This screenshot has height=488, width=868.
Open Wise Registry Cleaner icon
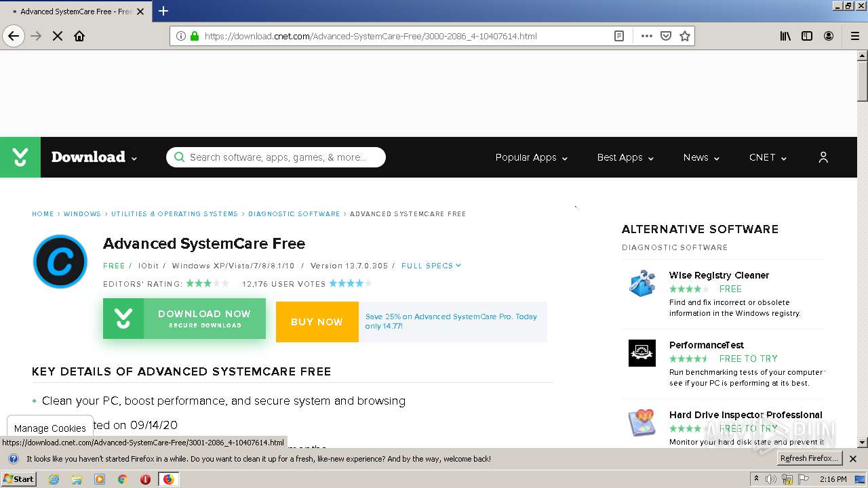[x=642, y=283]
